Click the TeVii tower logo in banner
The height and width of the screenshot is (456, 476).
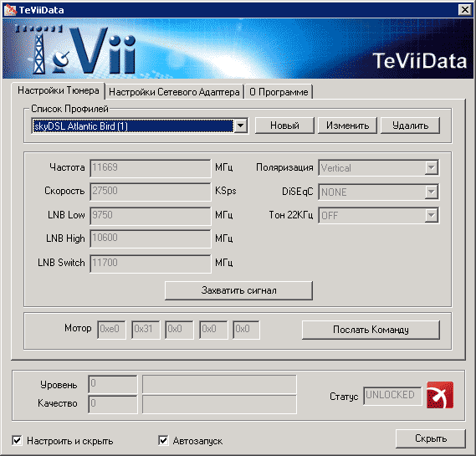38,50
